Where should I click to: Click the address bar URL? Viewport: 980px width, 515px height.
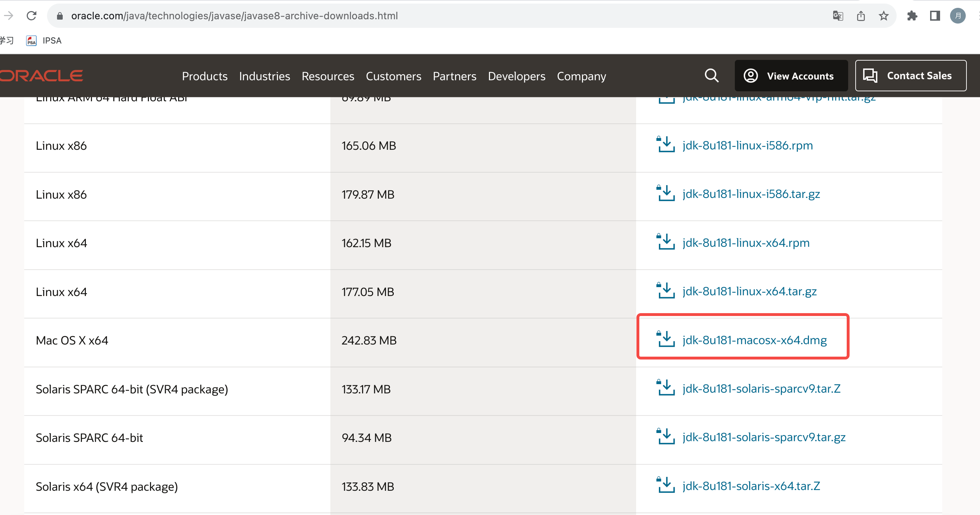coord(234,16)
